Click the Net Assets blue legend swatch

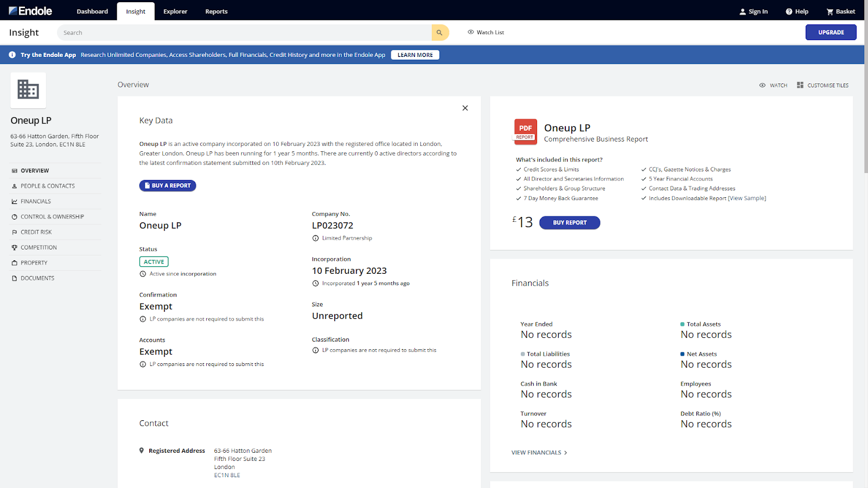(x=682, y=354)
